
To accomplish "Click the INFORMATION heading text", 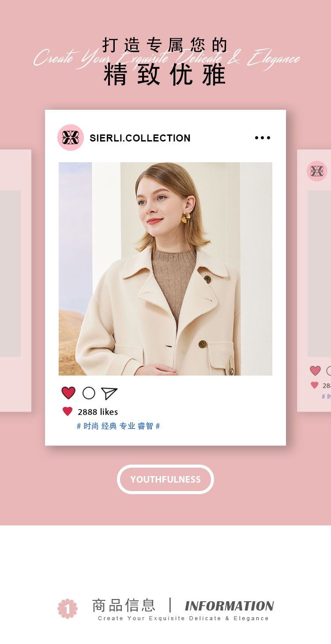I will 229,606.
